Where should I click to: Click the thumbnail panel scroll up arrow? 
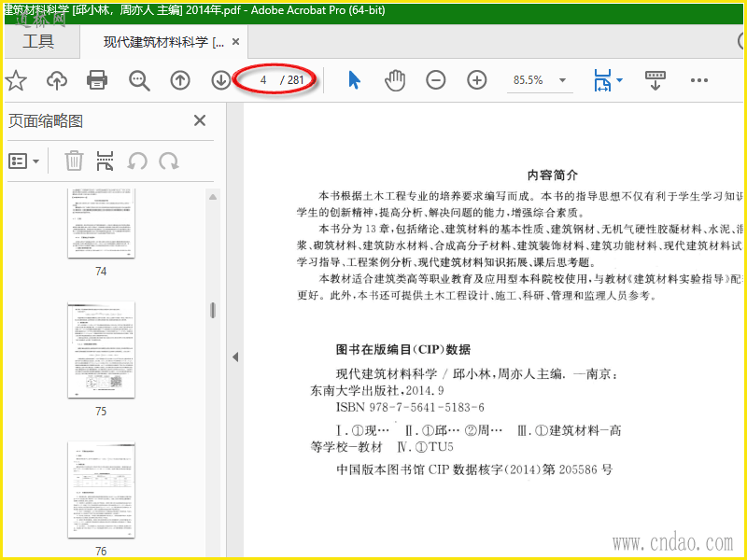(213, 197)
